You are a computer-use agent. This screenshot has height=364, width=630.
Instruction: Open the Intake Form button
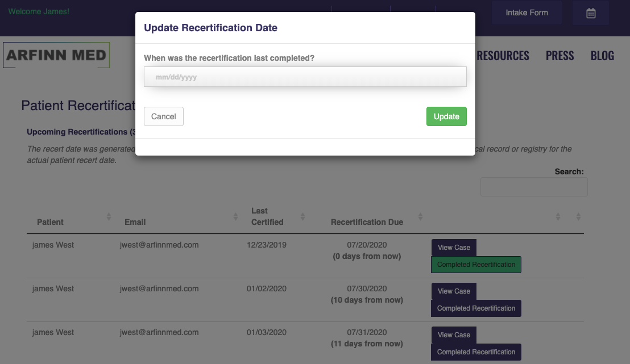tap(527, 12)
